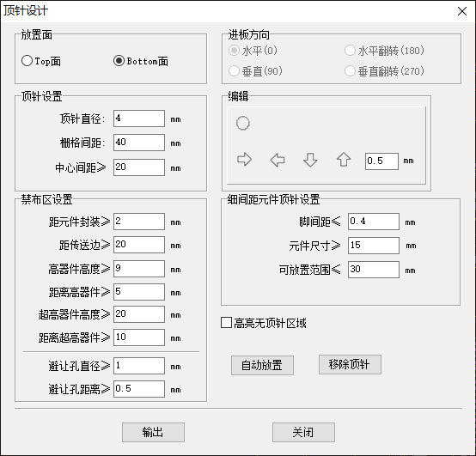Focus the move step 0.5 mm field

[381, 161]
